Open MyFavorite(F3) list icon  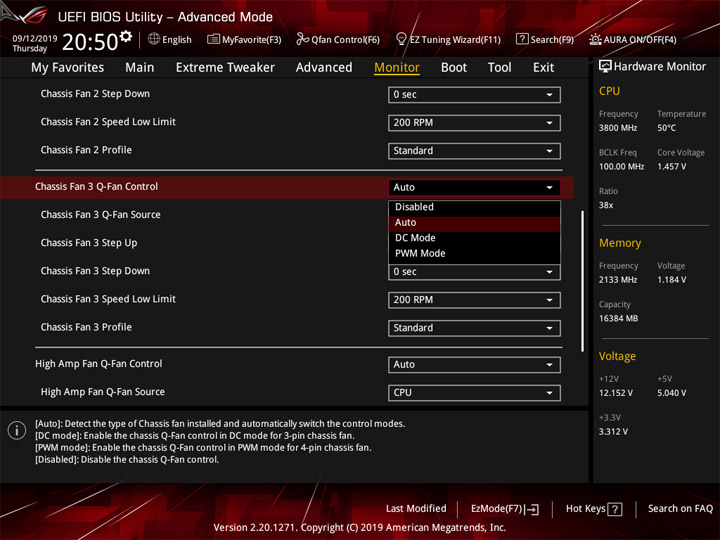[x=213, y=39]
